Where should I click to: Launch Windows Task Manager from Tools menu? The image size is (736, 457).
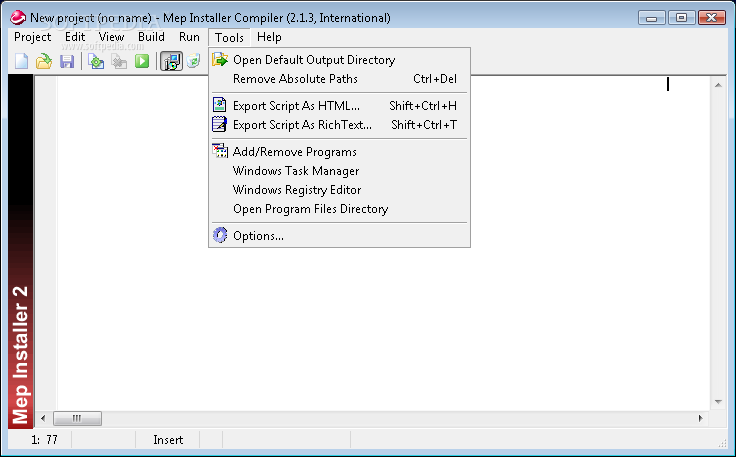(339, 171)
